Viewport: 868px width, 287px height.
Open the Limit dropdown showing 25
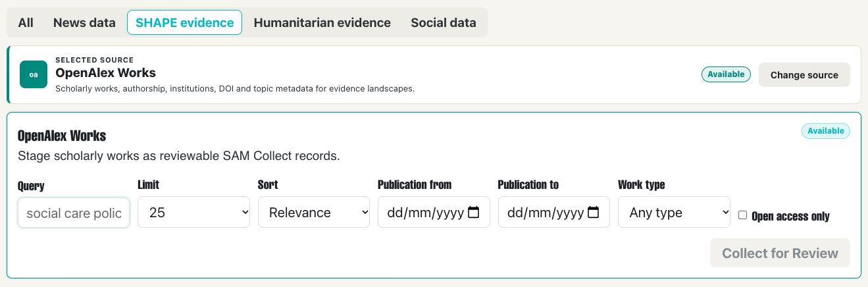coord(193,213)
